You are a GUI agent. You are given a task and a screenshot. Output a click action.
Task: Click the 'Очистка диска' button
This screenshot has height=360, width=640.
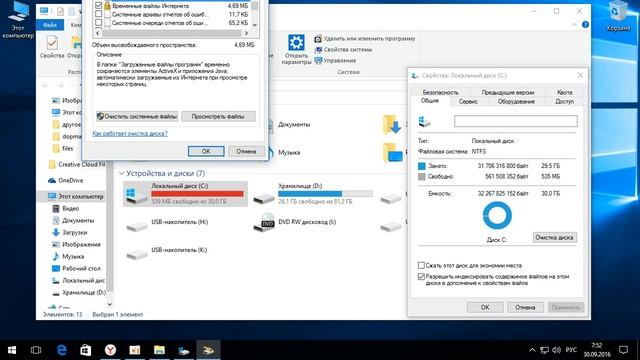click(554, 238)
